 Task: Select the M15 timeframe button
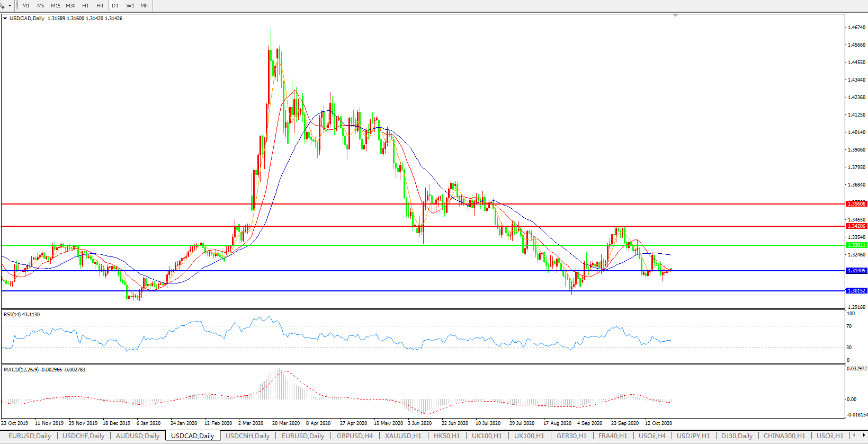coord(56,6)
